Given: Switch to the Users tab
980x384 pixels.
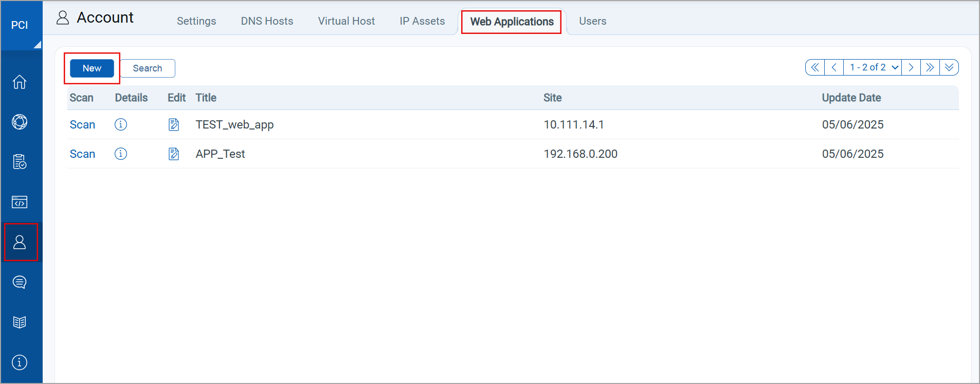Looking at the screenshot, I should pyautogui.click(x=593, y=21).
